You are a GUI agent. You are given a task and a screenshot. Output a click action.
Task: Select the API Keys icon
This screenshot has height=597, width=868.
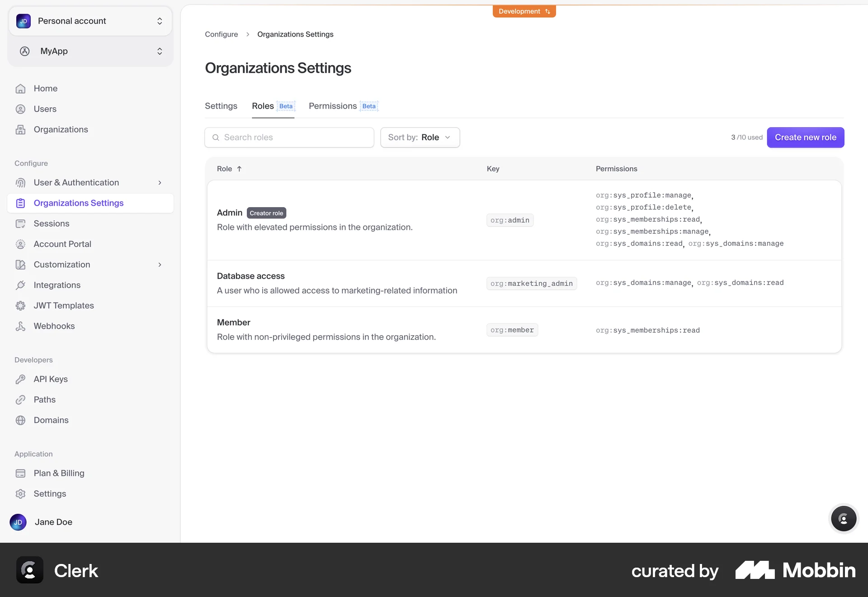[21, 379]
